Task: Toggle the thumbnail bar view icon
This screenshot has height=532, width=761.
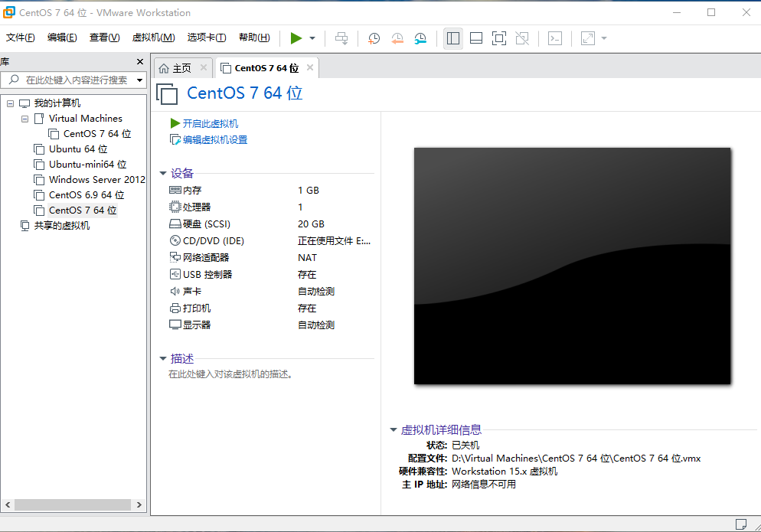Action: pyautogui.click(x=476, y=38)
